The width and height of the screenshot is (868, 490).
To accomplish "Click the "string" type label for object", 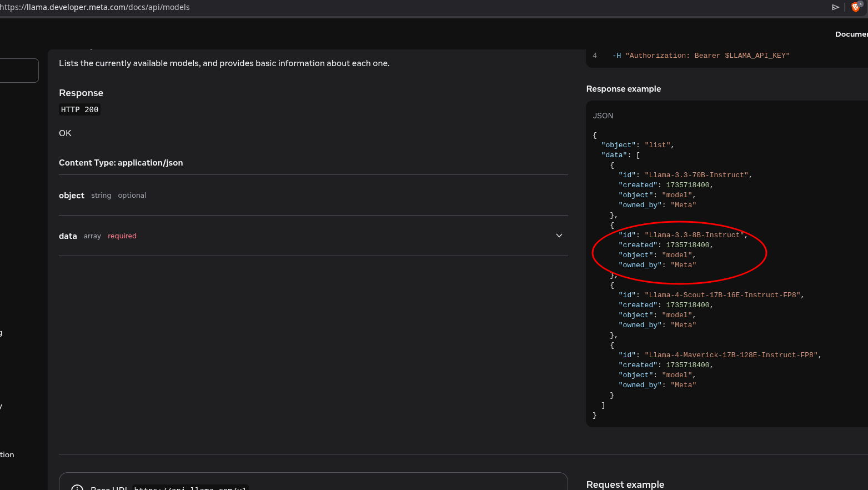I will coord(101,196).
